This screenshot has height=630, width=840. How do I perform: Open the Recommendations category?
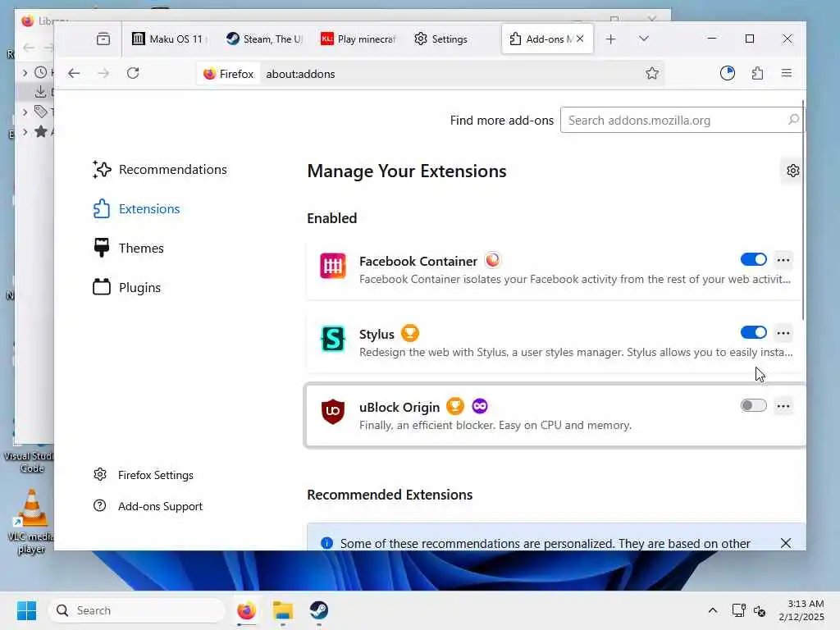click(160, 169)
